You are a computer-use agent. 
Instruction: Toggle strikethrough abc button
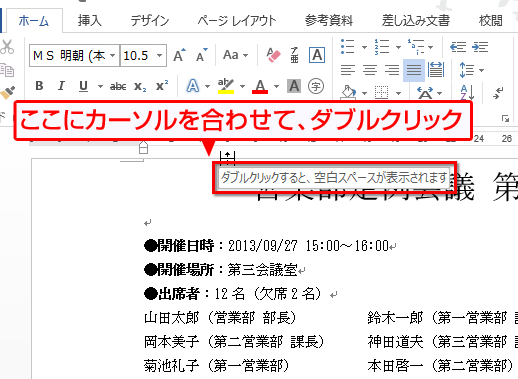tap(118, 86)
